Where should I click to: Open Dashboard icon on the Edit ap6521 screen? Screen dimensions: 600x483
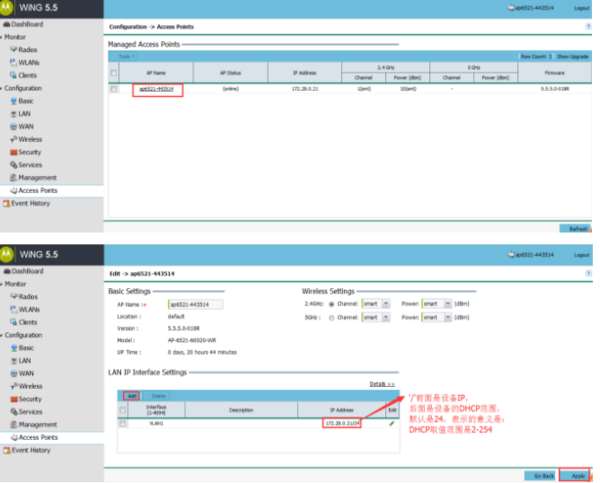tap(7, 271)
